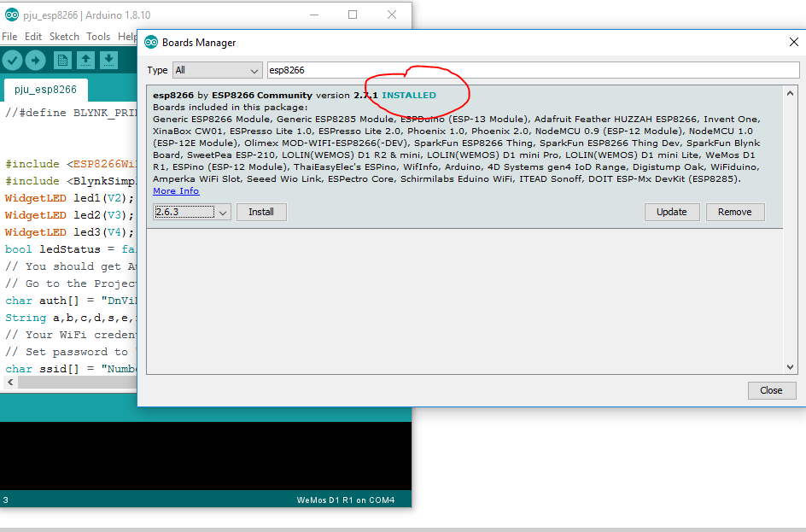Screen dimensions: 806x532
Task: Save the pju_esp8266 sketch
Action: pyautogui.click(x=108, y=59)
